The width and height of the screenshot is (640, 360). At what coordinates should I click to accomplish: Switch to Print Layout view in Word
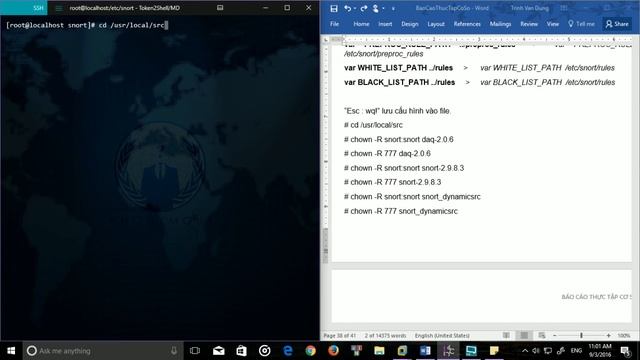coord(524,336)
